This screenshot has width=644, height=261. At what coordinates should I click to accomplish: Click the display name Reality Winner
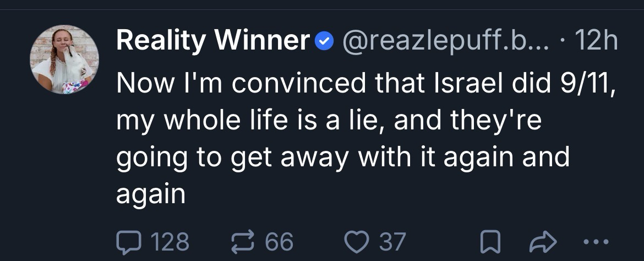[214, 40]
